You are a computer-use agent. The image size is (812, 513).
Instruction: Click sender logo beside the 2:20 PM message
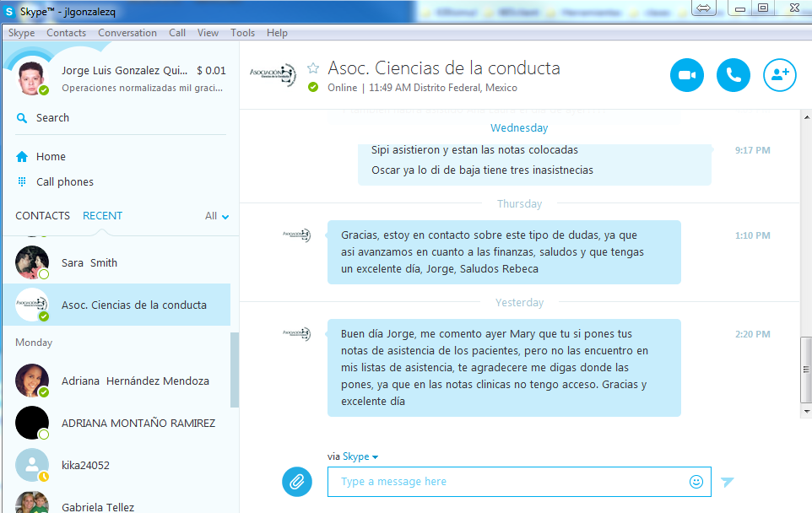(297, 334)
